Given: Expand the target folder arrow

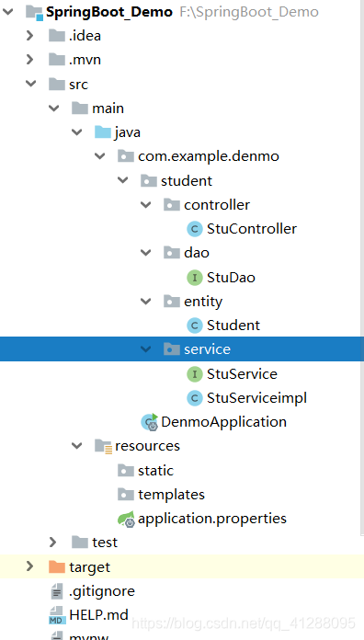Looking at the screenshot, I should pos(29,566).
